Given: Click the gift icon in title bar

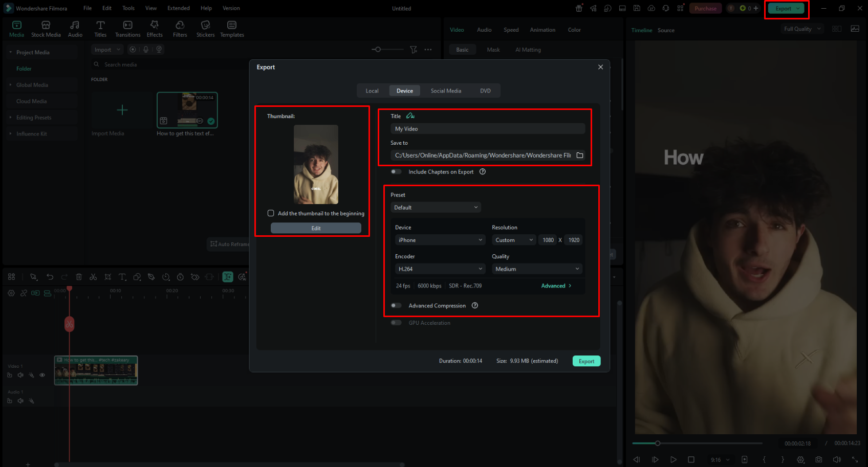Looking at the screenshot, I should coord(579,8).
